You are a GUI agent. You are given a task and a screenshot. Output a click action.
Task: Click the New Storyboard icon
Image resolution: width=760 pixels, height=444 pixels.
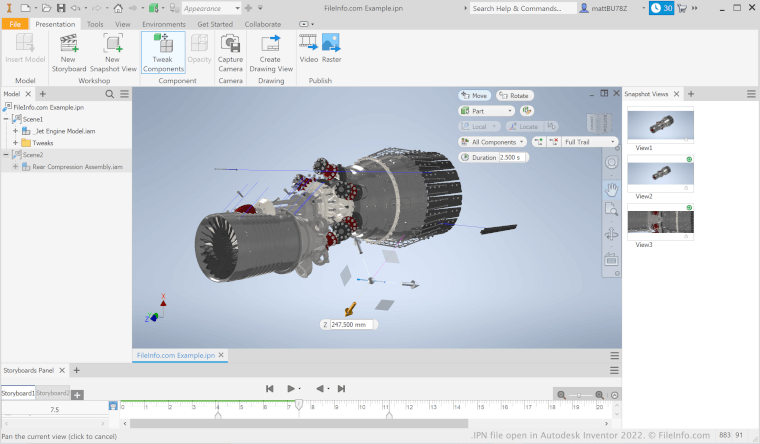pos(69,45)
